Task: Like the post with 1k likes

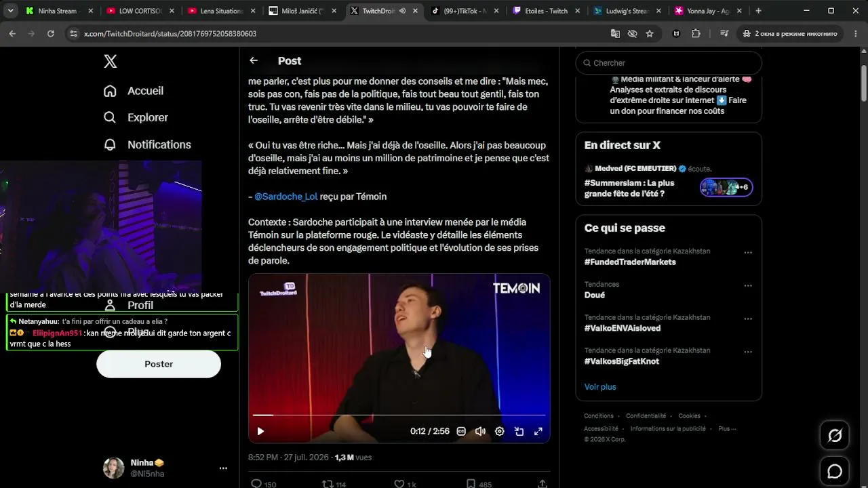Action: pos(406,484)
